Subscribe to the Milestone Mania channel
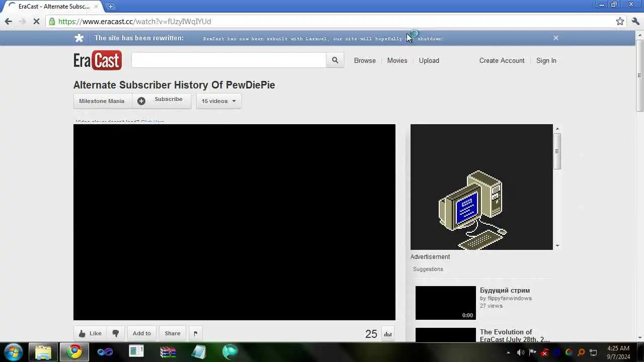The height and width of the screenshot is (362, 644). (162, 101)
